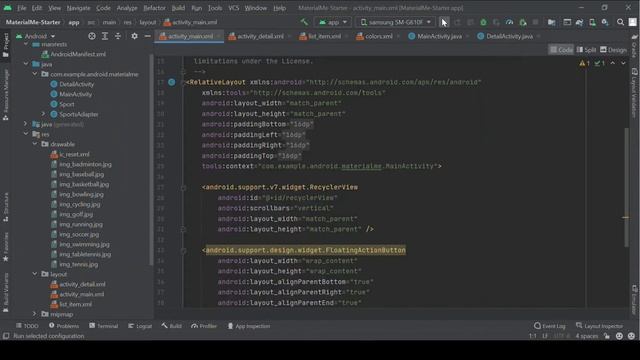Click the Run app play button
The image size is (640, 360).
coord(444,22)
